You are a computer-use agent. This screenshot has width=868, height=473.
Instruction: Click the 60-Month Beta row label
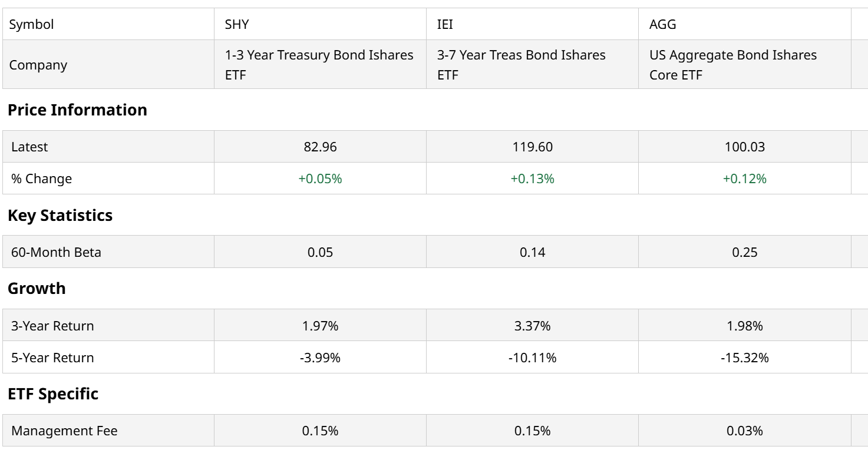(x=56, y=252)
